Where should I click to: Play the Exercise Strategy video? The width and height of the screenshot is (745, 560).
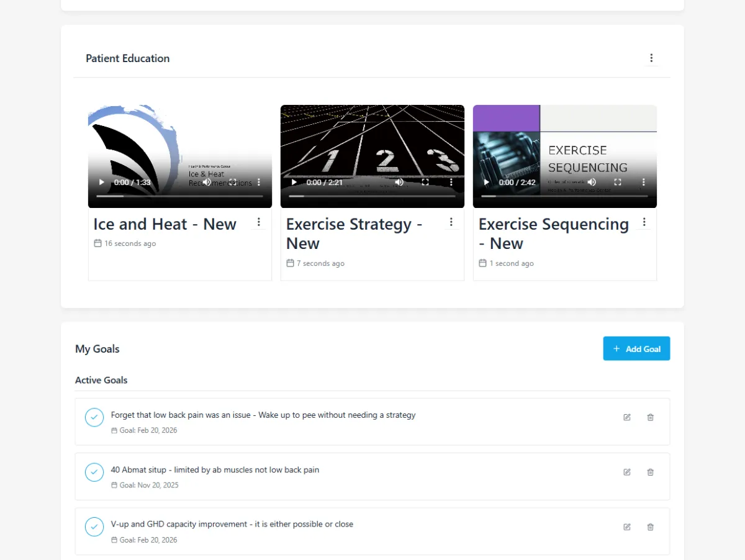coord(294,183)
